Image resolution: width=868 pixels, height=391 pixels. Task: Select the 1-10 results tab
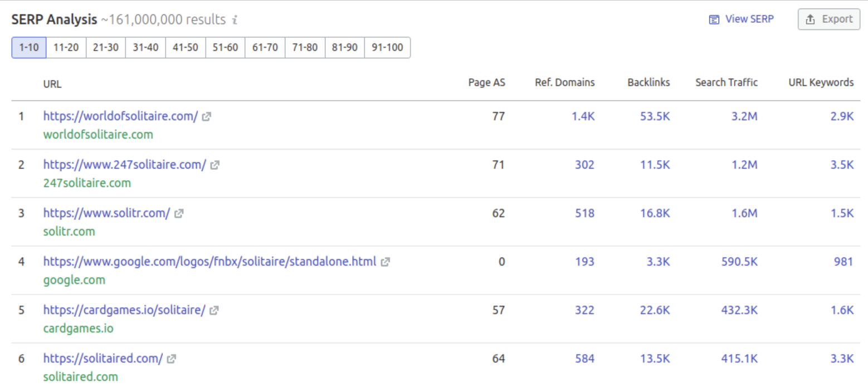pyautogui.click(x=29, y=48)
